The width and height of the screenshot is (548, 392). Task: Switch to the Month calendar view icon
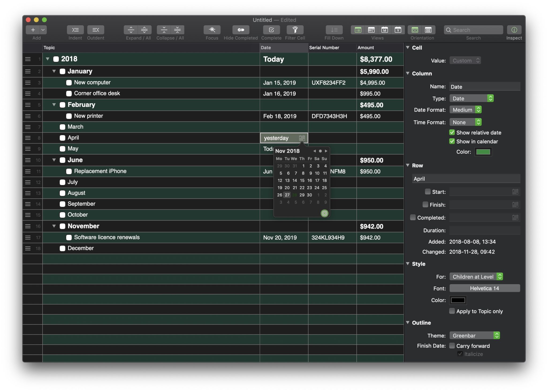coord(385,30)
